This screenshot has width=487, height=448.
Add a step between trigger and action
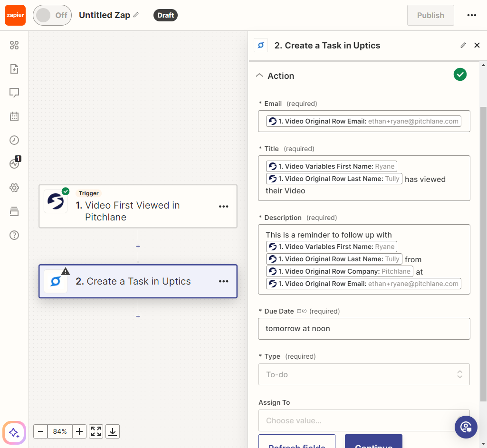pos(138,246)
